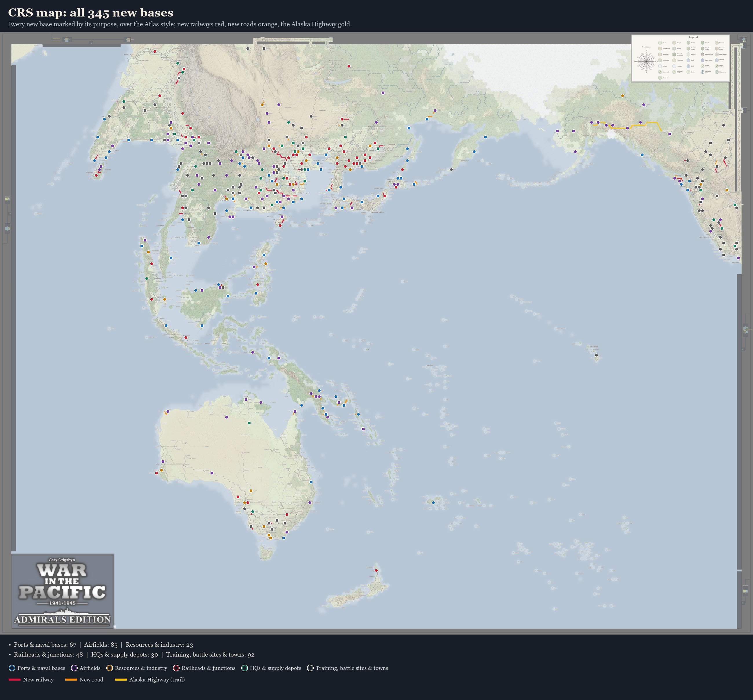Click "Training, battle sites & towns: 92" count

[x=210, y=654]
